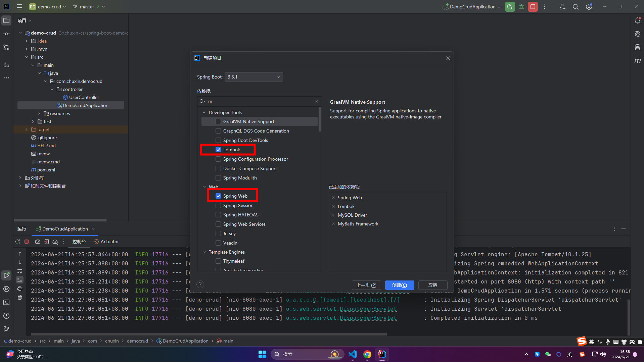This screenshot has height=362, width=644.
Task: Open the Spring Boot version dropdown
Action: [254, 77]
